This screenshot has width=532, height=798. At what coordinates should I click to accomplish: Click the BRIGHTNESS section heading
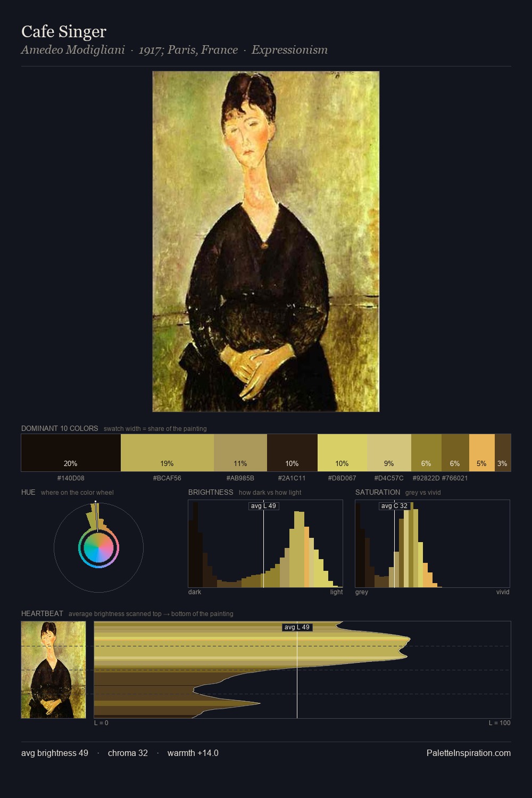[211, 492]
